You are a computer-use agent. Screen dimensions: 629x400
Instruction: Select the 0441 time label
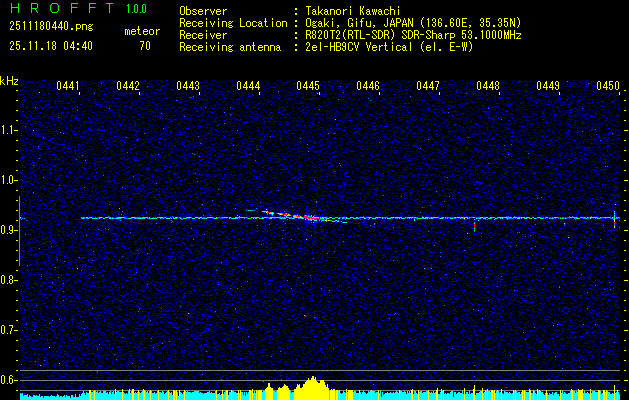68,87
